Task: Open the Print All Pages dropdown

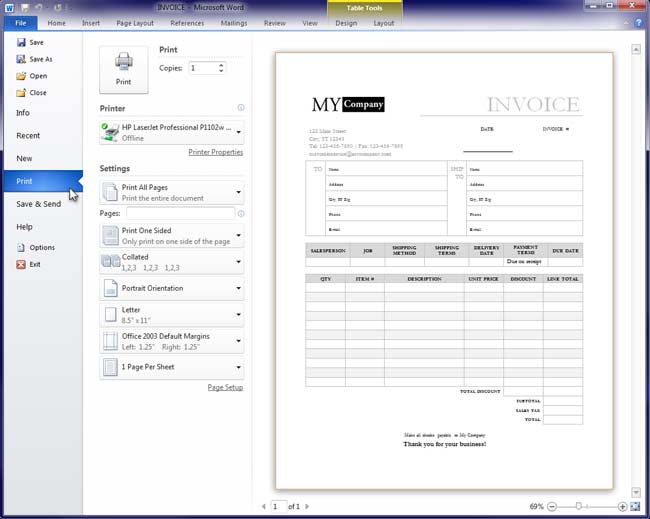Action: (x=172, y=192)
